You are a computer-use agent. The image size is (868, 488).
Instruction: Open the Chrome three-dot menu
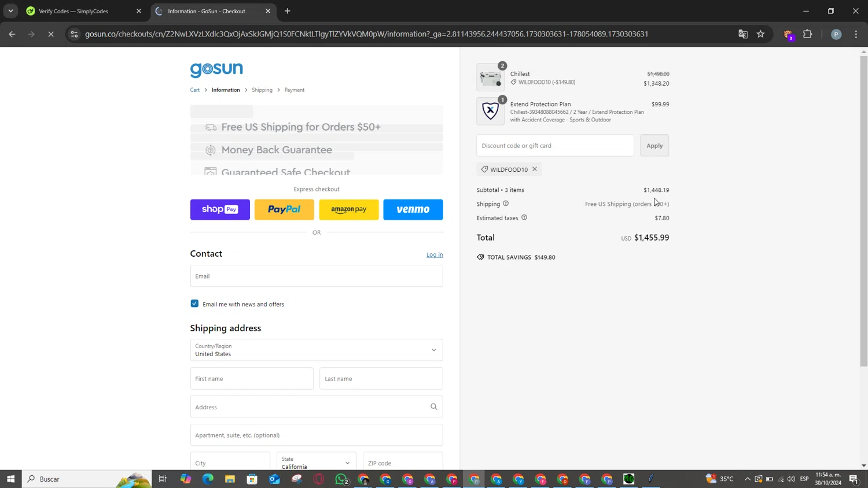point(856,34)
